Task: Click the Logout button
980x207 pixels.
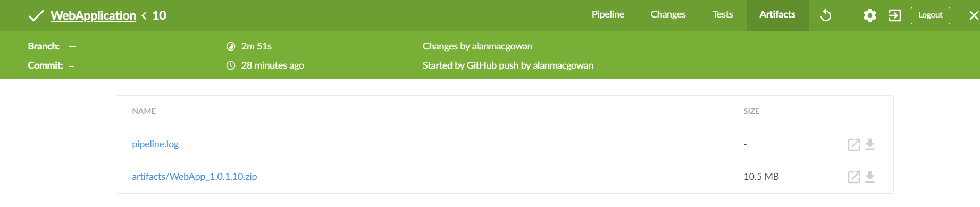Action: 931,15
